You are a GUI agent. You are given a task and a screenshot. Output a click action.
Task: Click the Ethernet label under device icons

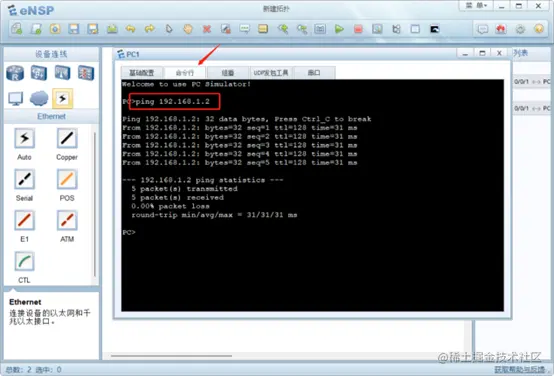tap(51, 116)
